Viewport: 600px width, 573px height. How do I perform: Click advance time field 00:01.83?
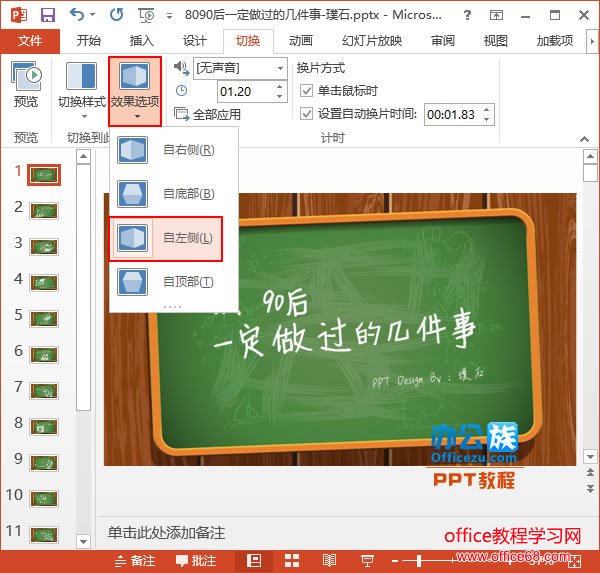(452, 114)
